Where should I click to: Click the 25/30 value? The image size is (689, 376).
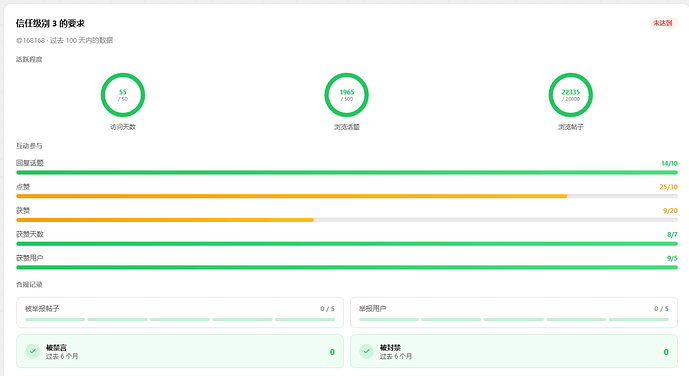coord(668,187)
